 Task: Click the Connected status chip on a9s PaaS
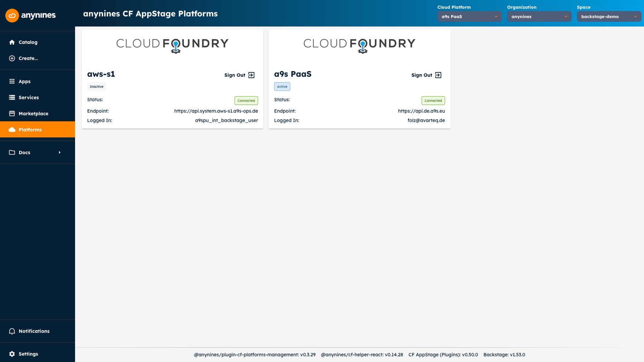coord(433,101)
